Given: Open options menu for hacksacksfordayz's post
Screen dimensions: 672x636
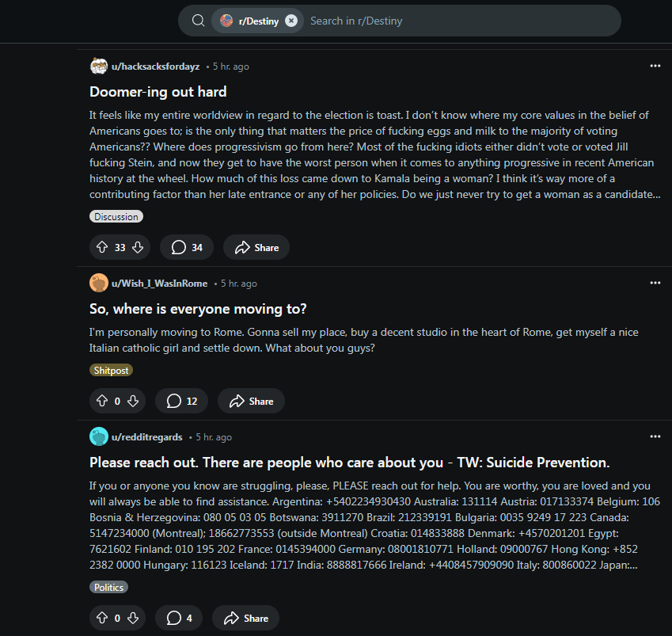Looking at the screenshot, I should click(655, 66).
